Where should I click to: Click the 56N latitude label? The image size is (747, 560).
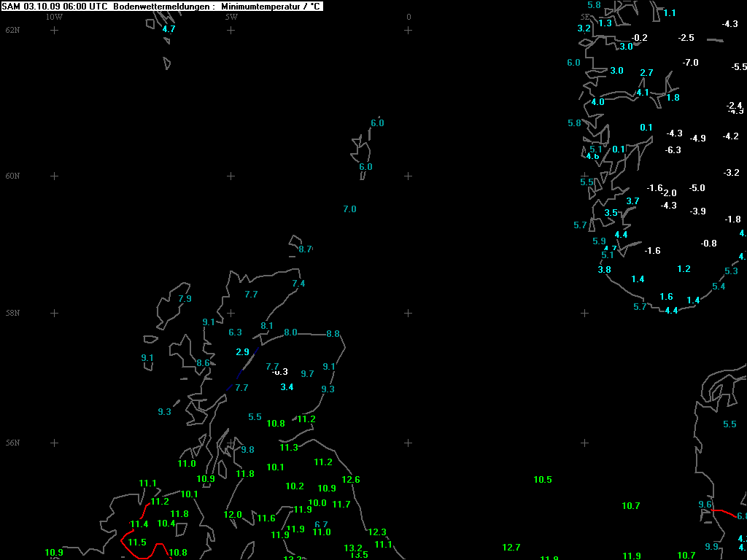point(12,443)
